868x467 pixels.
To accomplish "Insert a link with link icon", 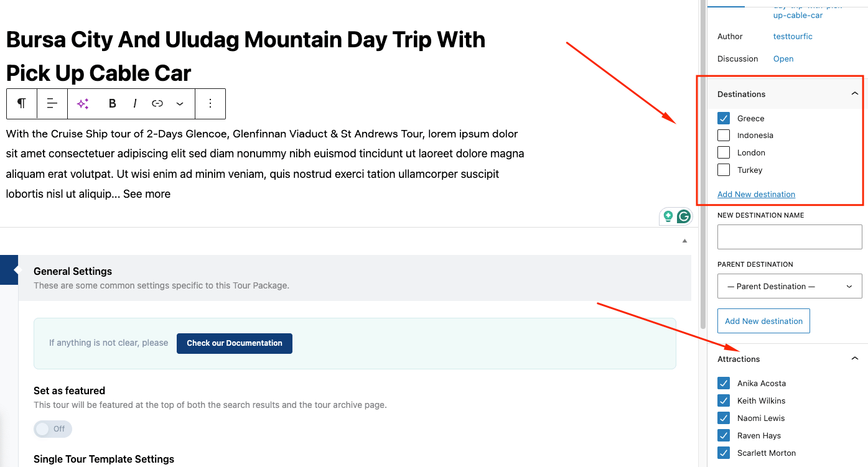I will click(x=157, y=104).
